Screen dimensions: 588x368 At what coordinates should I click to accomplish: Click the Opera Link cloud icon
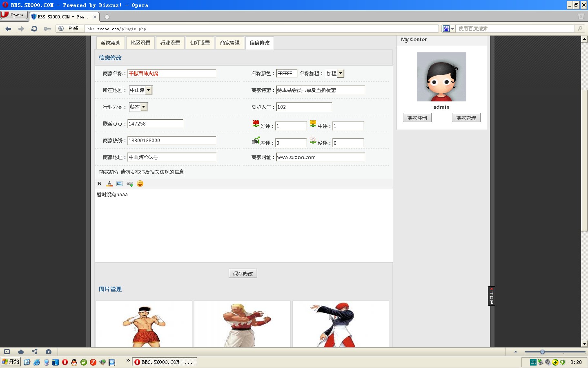coord(21,352)
